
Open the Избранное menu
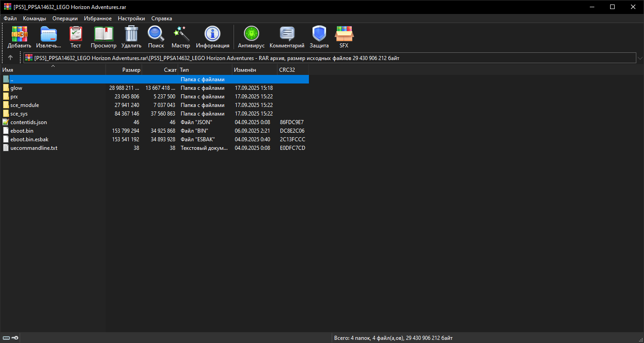point(98,19)
